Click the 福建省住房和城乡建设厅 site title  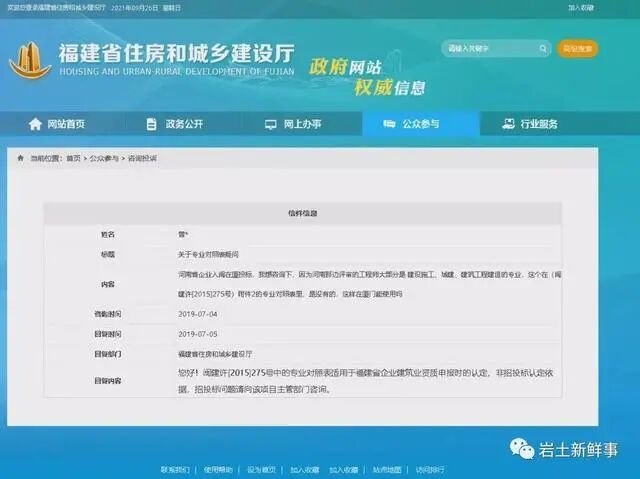[176, 53]
